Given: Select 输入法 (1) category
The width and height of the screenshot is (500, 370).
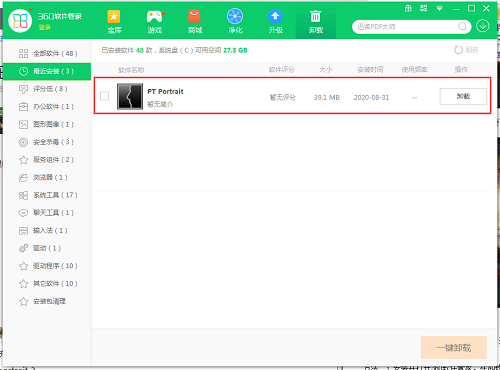Looking at the screenshot, I should [x=47, y=230].
